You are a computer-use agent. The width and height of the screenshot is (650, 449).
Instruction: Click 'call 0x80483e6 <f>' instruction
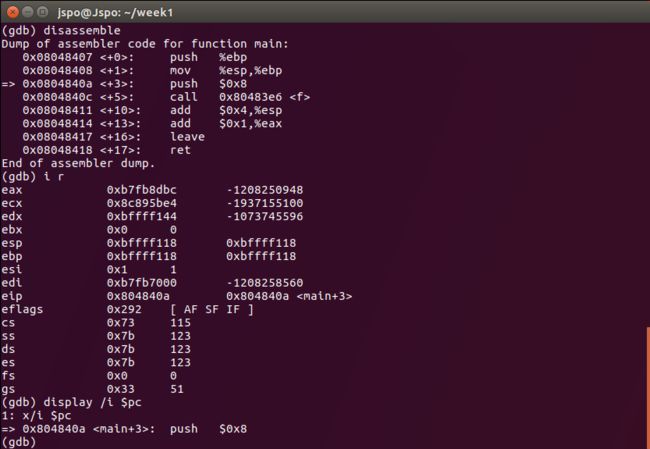point(240,97)
